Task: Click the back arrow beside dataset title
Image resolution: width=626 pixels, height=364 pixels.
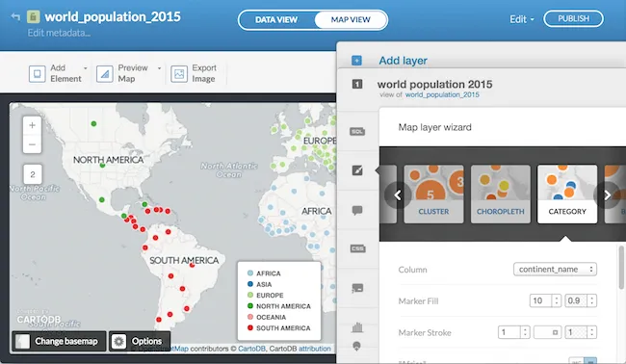Action: (x=15, y=16)
